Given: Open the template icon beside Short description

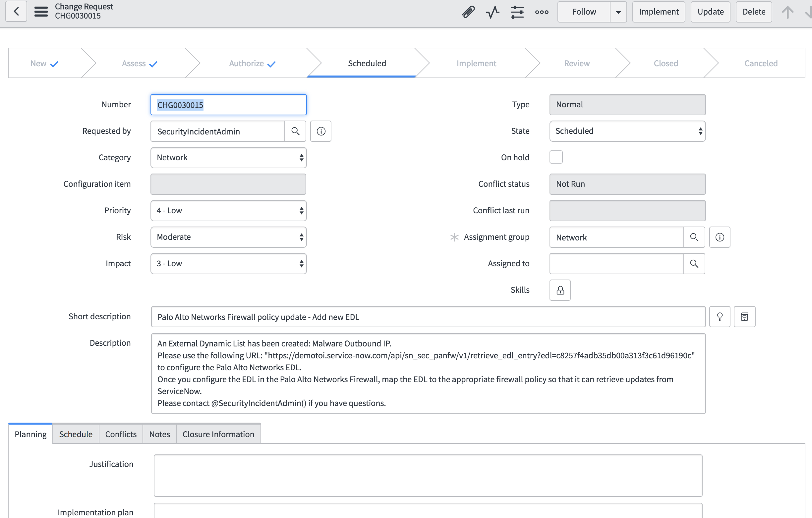Looking at the screenshot, I should point(745,316).
